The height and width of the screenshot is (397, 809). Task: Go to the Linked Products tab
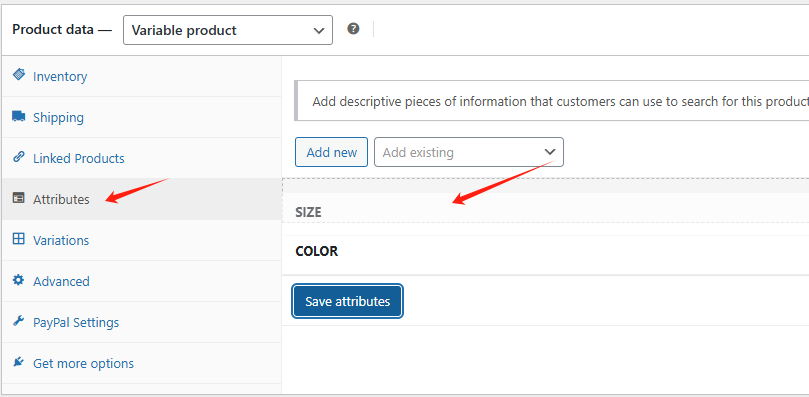(x=78, y=158)
